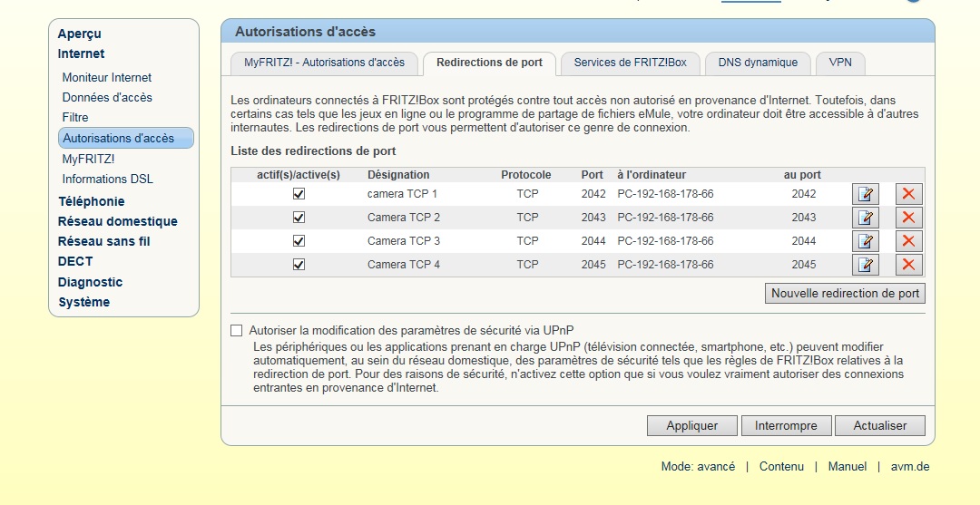Click the Actualiser button
This screenshot has height=505, width=980.
tap(880, 426)
